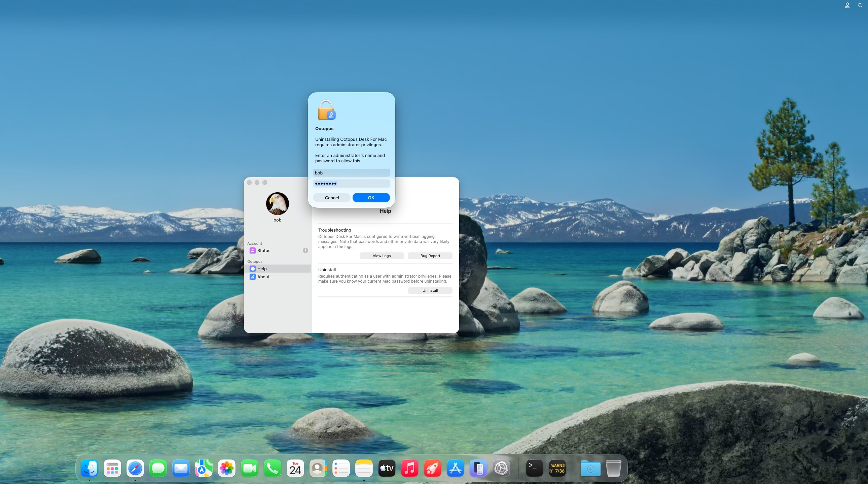This screenshot has height=484, width=868.
Task: Launch the red rocket app in Dock
Action: click(433, 468)
